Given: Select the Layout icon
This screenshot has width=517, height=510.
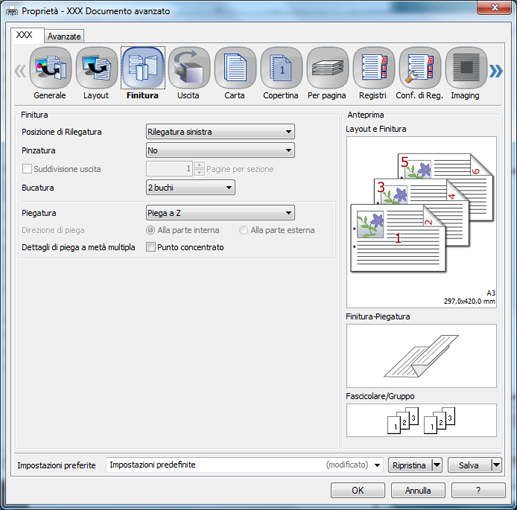Looking at the screenshot, I should [96, 68].
